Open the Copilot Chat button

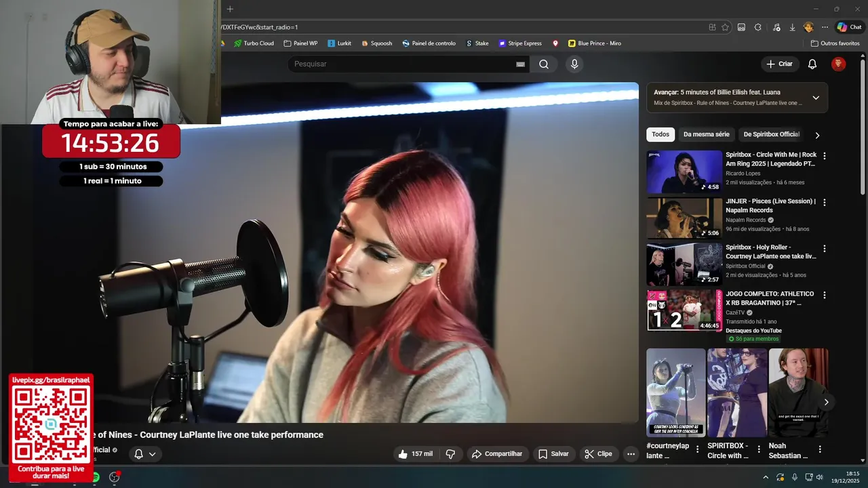(x=849, y=27)
